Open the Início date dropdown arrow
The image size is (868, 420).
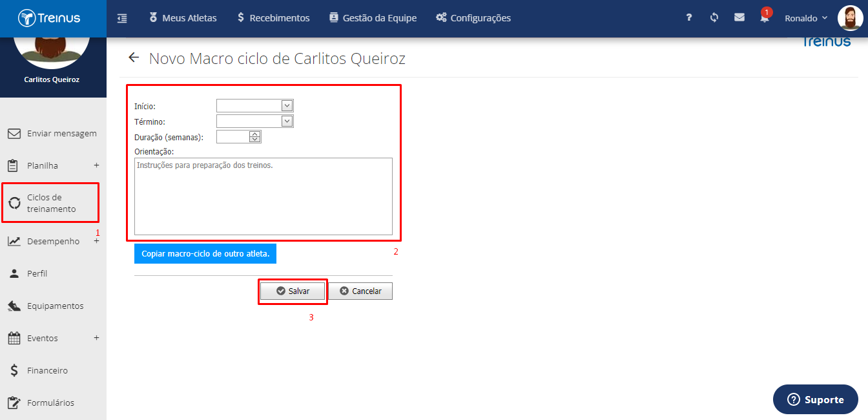point(287,106)
